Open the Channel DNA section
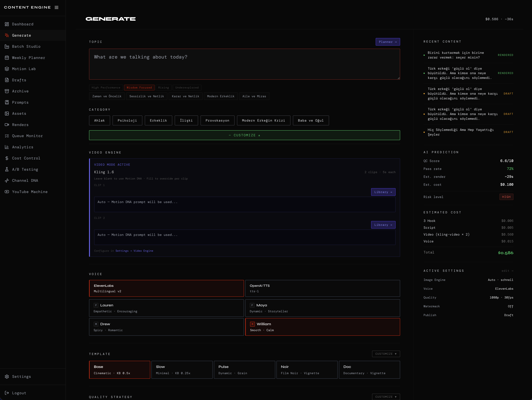This screenshot has height=400, width=532. [x=25, y=180]
